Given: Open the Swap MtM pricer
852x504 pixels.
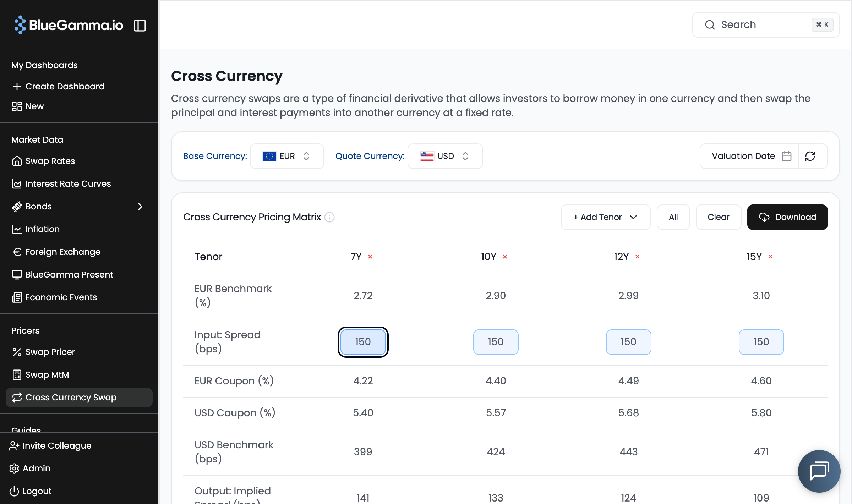Looking at the screenshot, I should [47, 374].
